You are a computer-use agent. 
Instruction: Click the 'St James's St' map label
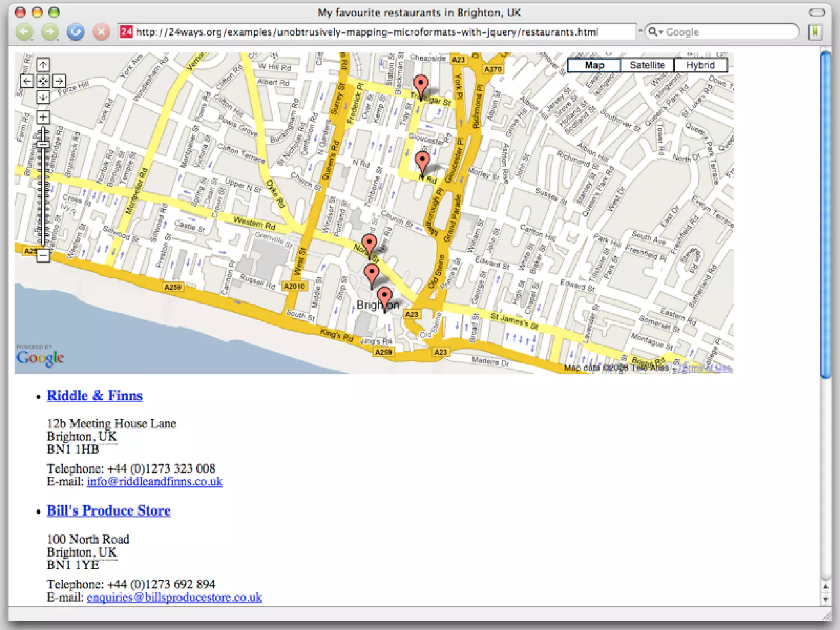(x=514, y=321)
